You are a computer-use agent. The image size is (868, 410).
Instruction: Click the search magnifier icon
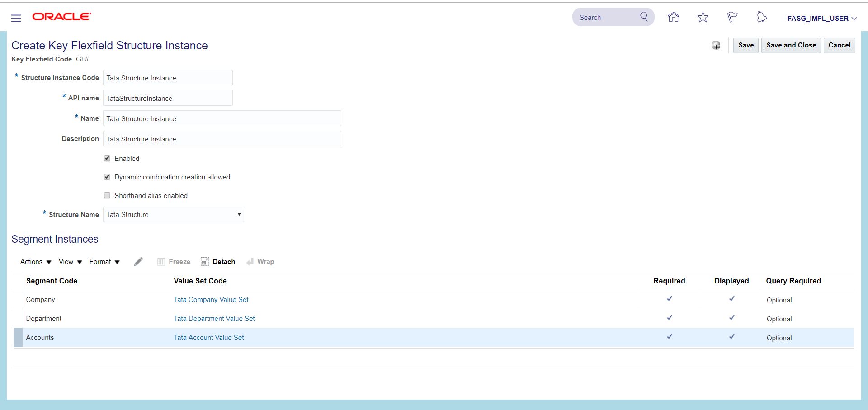pyautogui.click(x=644, y=17)
